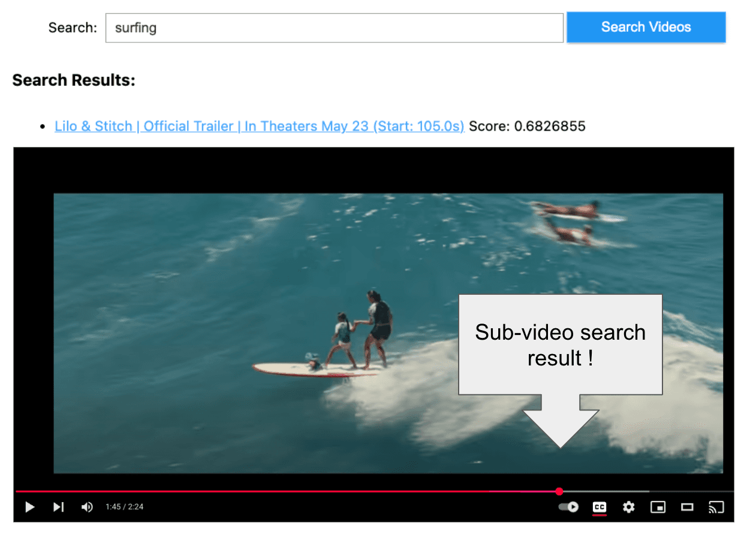Skip to the next video
Image resolution: width=756 pixels, height=538 pixels.
[58, 507]
